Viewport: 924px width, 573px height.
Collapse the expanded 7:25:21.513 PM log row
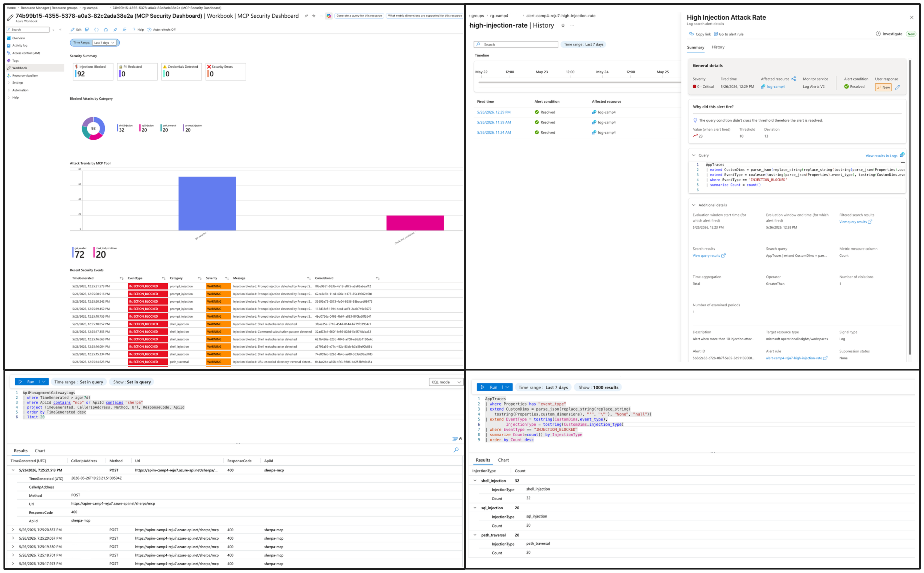point(13,470)
